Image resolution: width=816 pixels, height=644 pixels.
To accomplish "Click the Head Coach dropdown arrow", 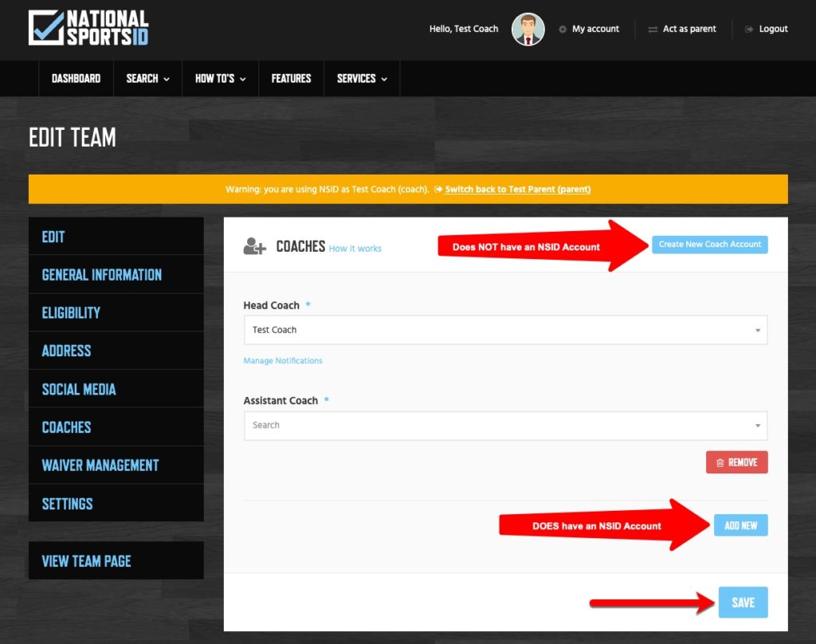I will pos(758,330).
